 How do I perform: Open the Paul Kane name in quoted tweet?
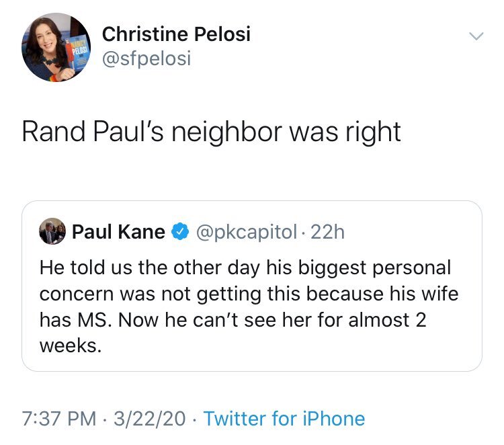pos(118,232)
